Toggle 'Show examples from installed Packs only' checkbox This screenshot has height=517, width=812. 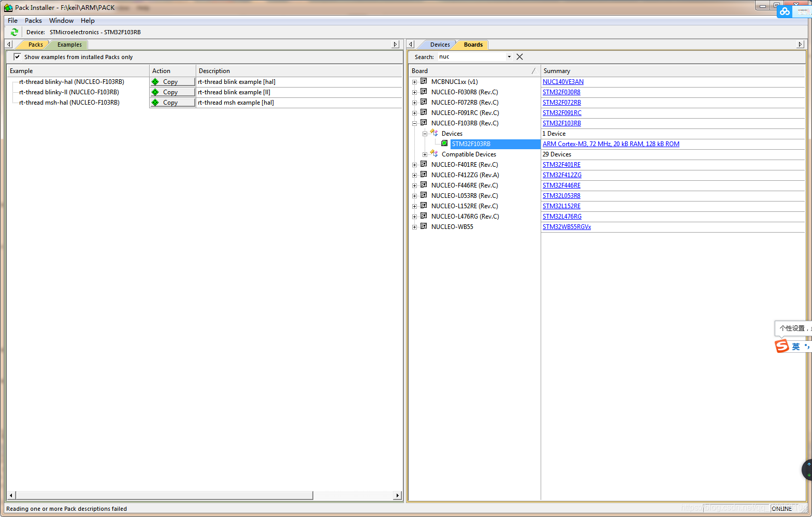pos(18,57)
